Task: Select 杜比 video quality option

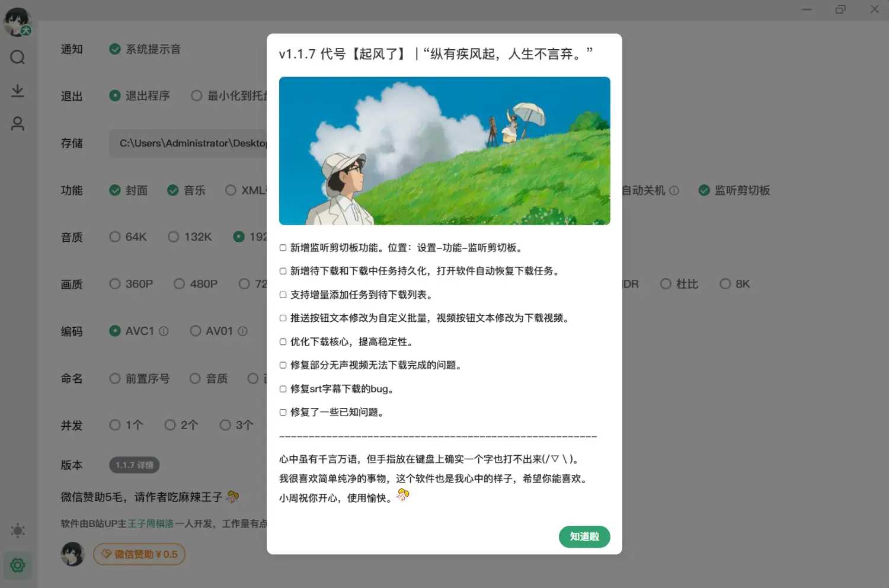Action: (x=679, y=284)
